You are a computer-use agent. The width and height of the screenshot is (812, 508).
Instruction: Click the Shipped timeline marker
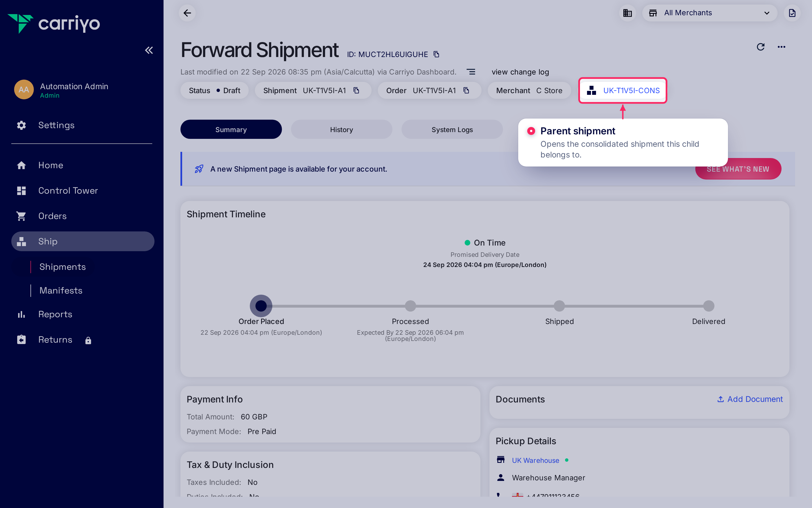pos(559,306)
